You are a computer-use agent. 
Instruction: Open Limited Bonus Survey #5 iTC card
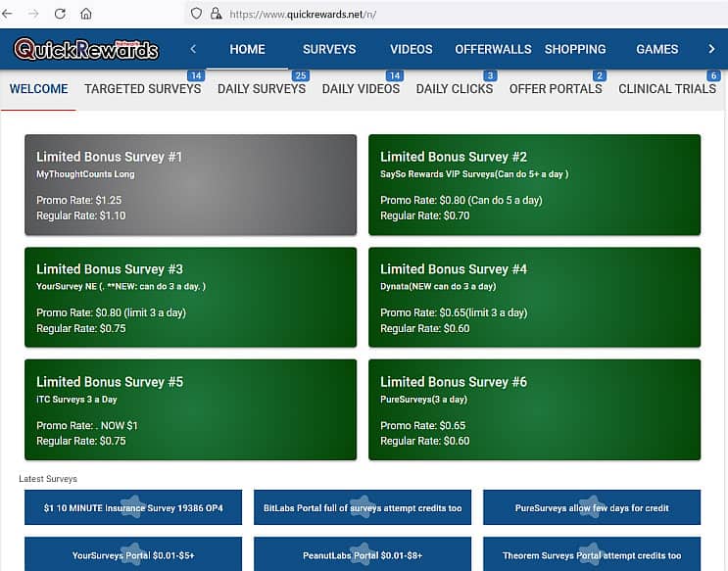coord(191,410)
